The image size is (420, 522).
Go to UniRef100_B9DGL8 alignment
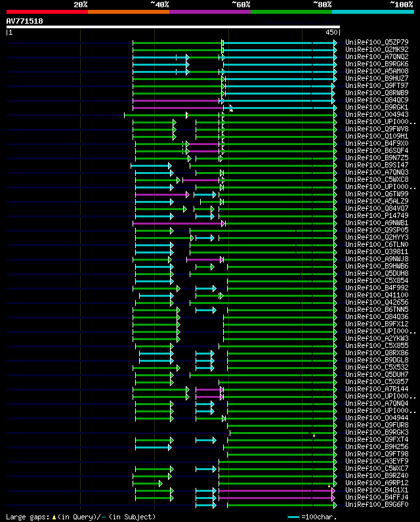click(377, 360)
